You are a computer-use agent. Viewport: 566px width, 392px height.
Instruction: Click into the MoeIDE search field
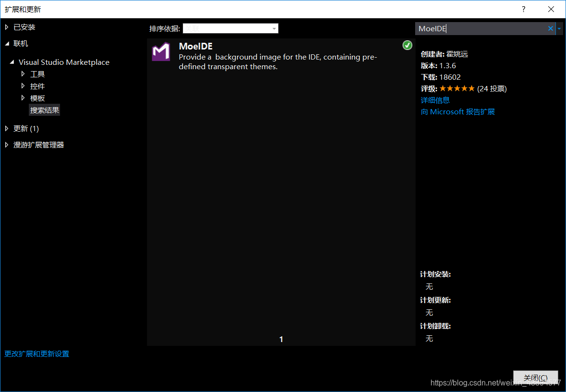click(481, 28)
